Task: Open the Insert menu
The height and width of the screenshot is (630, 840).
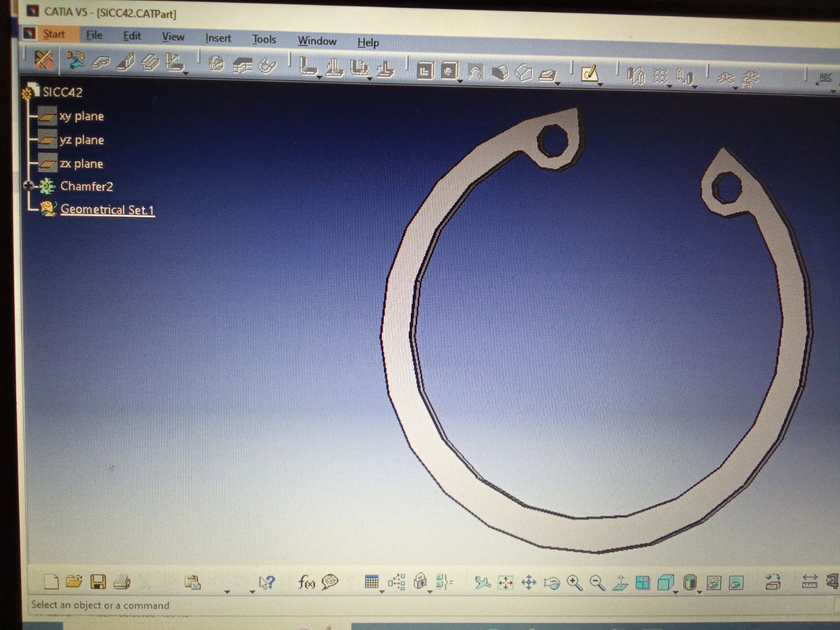Action: (218, 38)
